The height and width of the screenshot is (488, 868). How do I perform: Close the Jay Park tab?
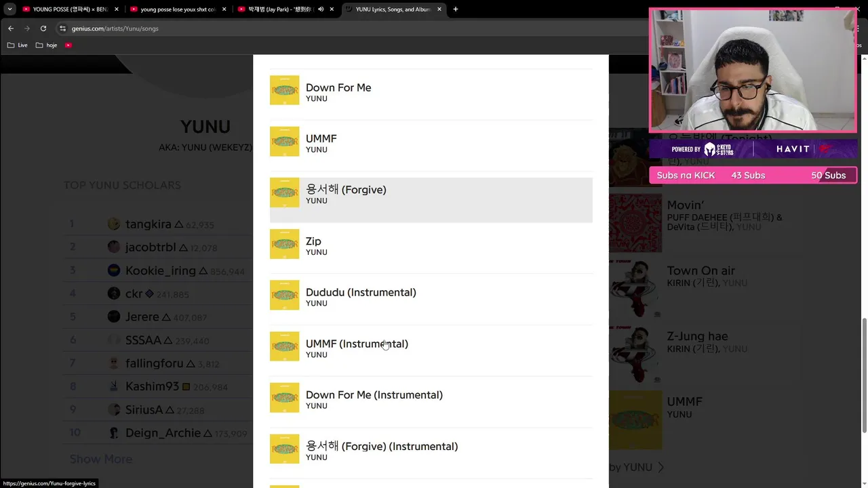tap(332, 9)
